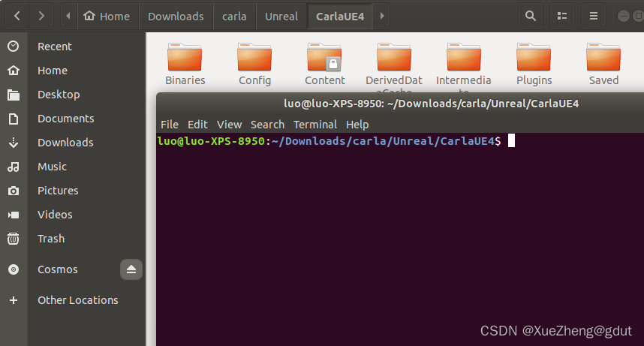Eject the Cosmos volume
644x346 pixels.
pos(131,269)
